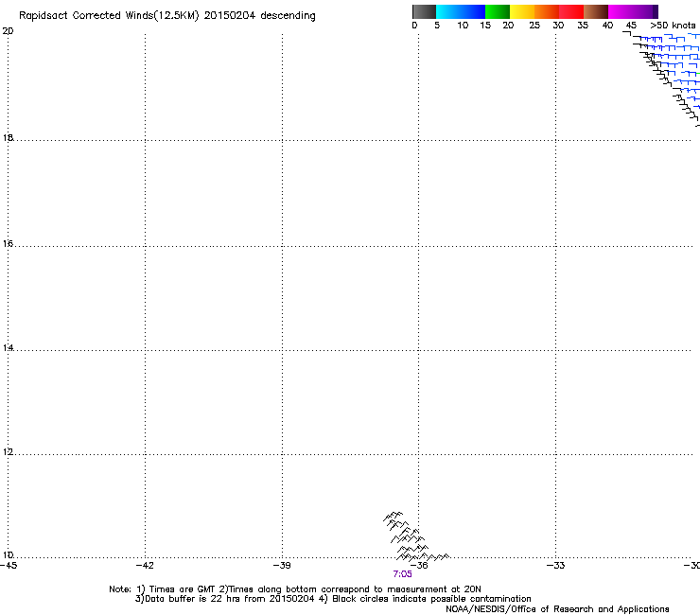Click the latitude axis label '12'
This screenshot has height=615, width=700.
click(x=8, y=452)
